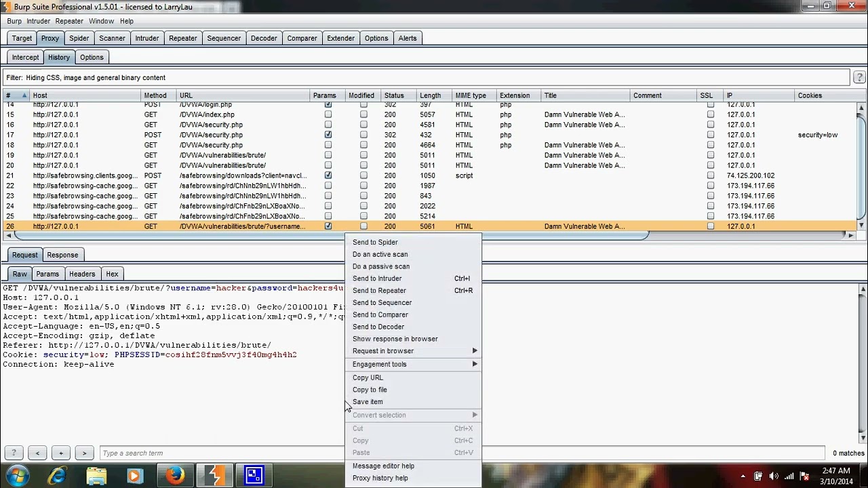Toggle Modified checkbox for row 15
Screen dimensions: 868x488
click(x=363, y=115)
